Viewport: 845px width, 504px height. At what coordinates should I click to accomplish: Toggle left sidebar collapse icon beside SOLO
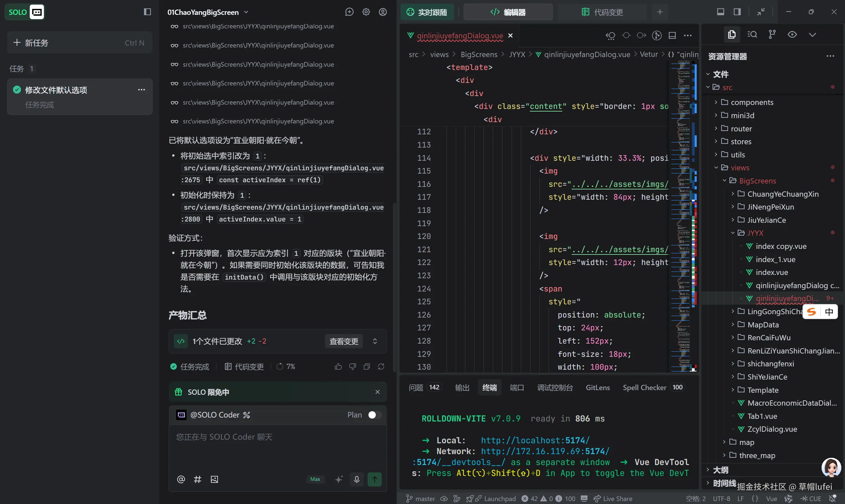coord(147,12)
